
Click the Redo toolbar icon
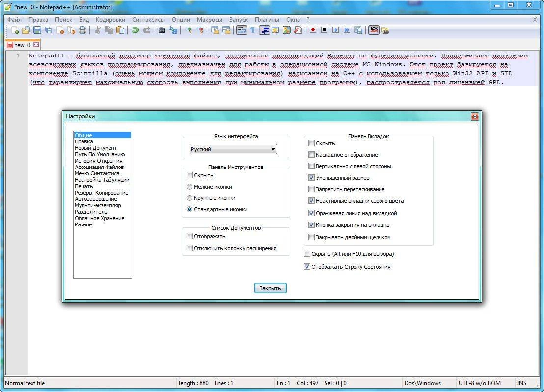147,30
